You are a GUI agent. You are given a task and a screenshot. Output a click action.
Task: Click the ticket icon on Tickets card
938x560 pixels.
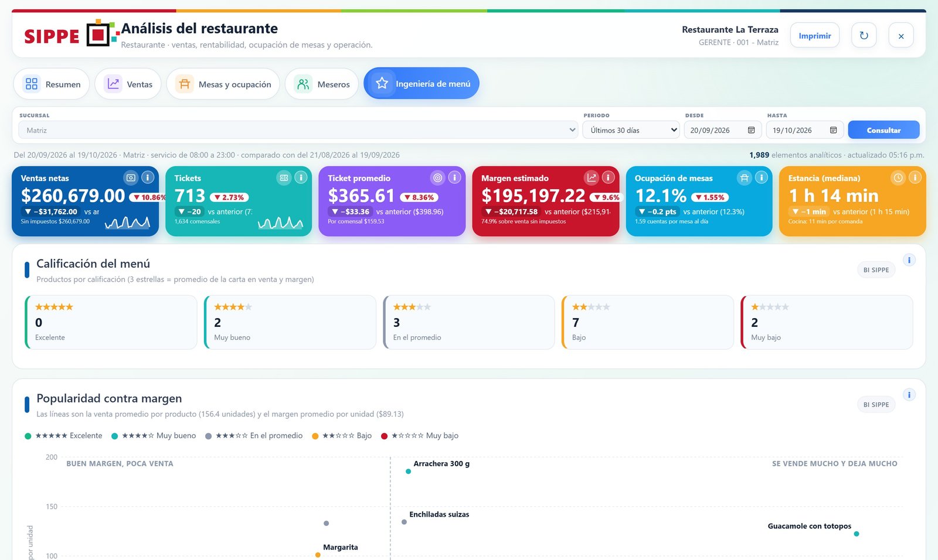point(284,177)
